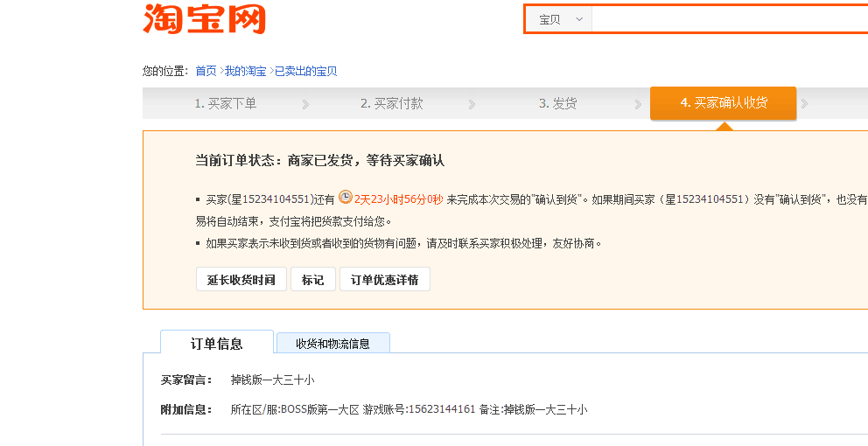Click the chevron after 买家确认收货 step
868x446 pixels.
pyautogui.click(x=804, y=105)
